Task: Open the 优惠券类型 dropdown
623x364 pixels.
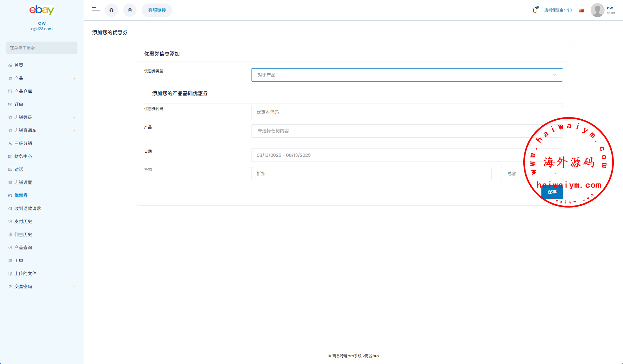Action: click(407, 75)
